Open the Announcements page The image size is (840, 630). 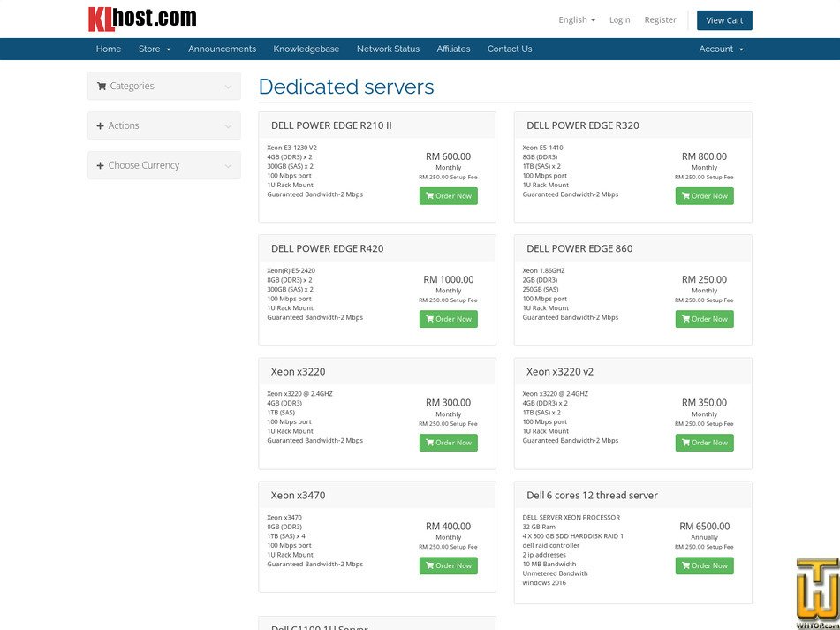point(222,49)
